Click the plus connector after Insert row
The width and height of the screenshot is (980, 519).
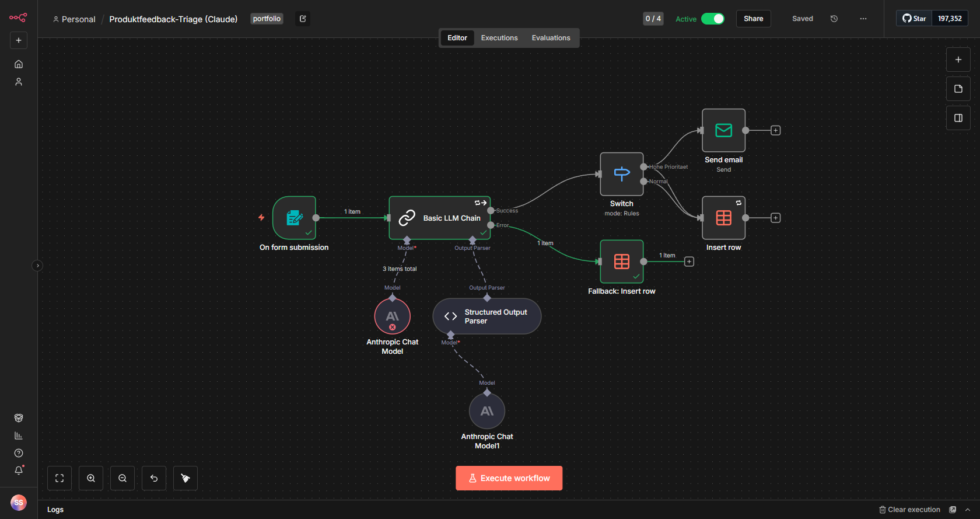point(776,218)
